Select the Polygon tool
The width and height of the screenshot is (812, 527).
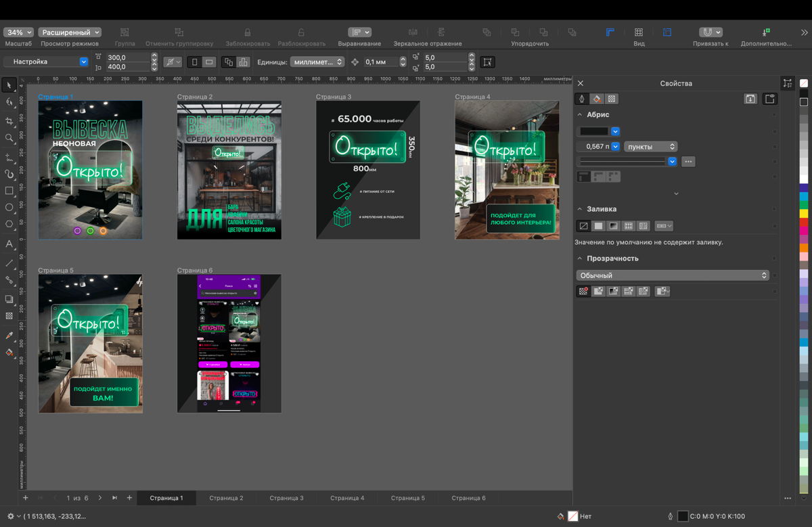(x=9, y=224)
